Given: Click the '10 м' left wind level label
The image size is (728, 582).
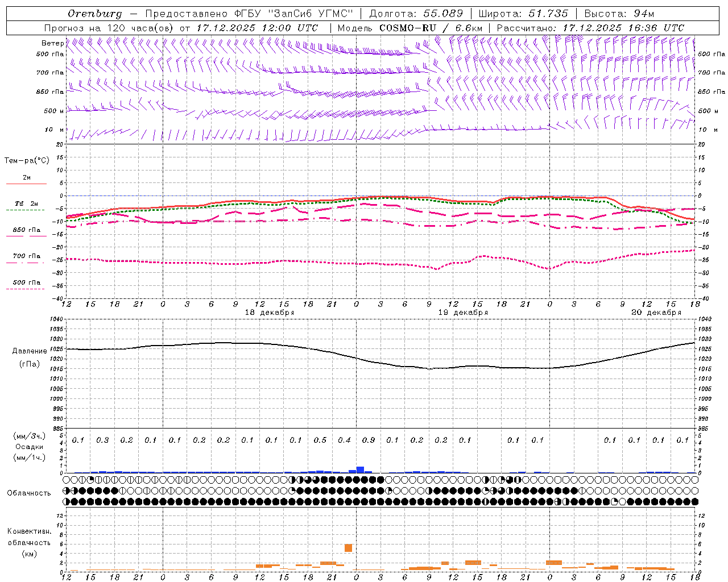Looking at the screenshot, I should tap(55, 130).
